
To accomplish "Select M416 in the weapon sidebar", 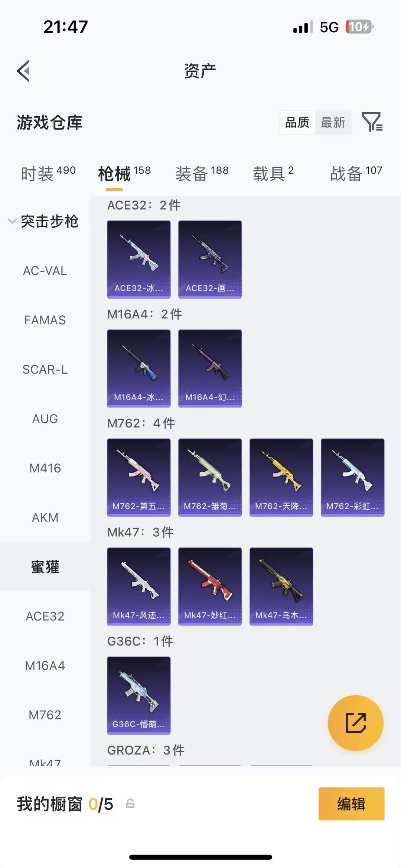I will pyautogui.click(x=45, y=468).
